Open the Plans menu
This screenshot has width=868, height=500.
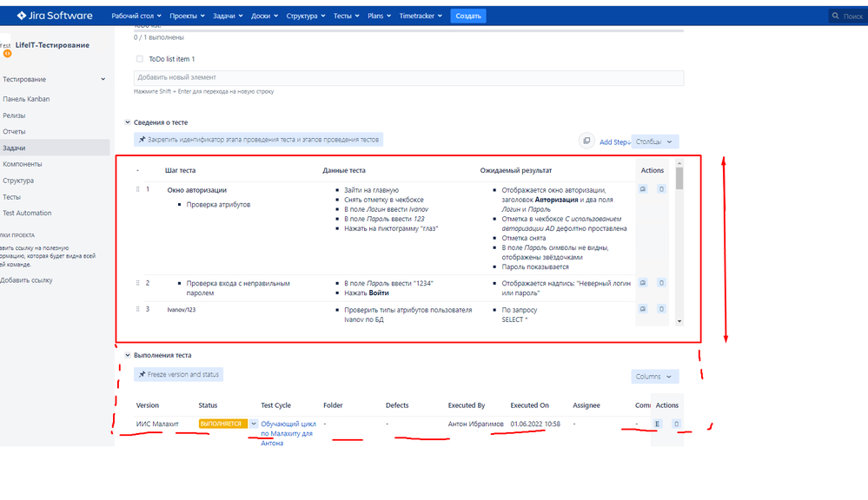pos(379,16)
